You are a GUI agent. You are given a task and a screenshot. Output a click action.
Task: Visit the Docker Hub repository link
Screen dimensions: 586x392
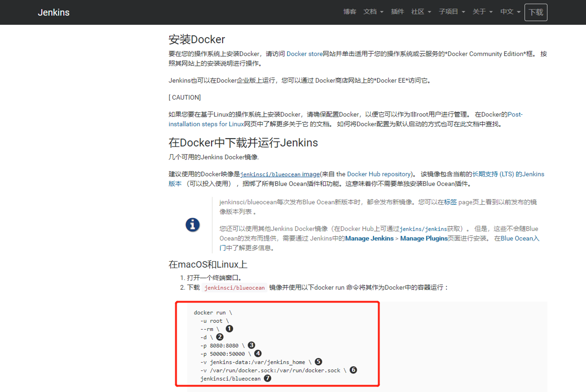[x=379, y=174]
